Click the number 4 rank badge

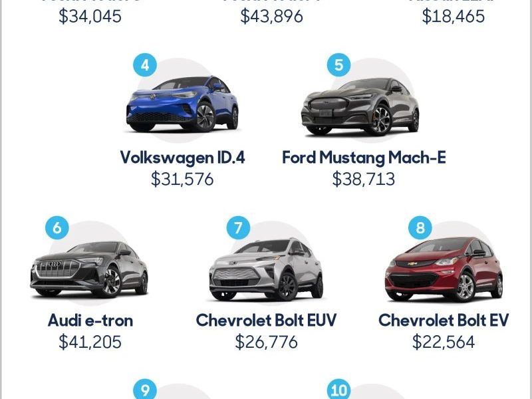145,65
